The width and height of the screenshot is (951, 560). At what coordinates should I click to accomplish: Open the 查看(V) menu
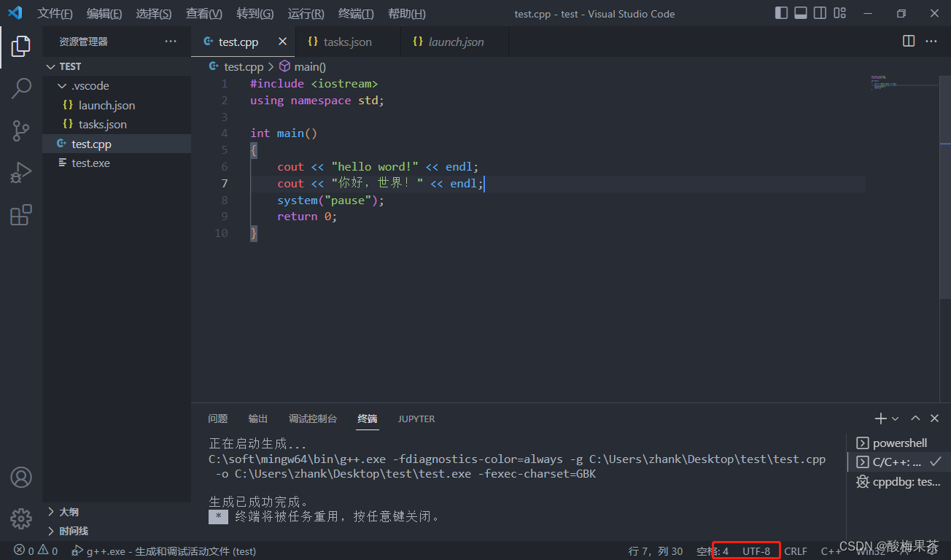(x=204, y=14)
